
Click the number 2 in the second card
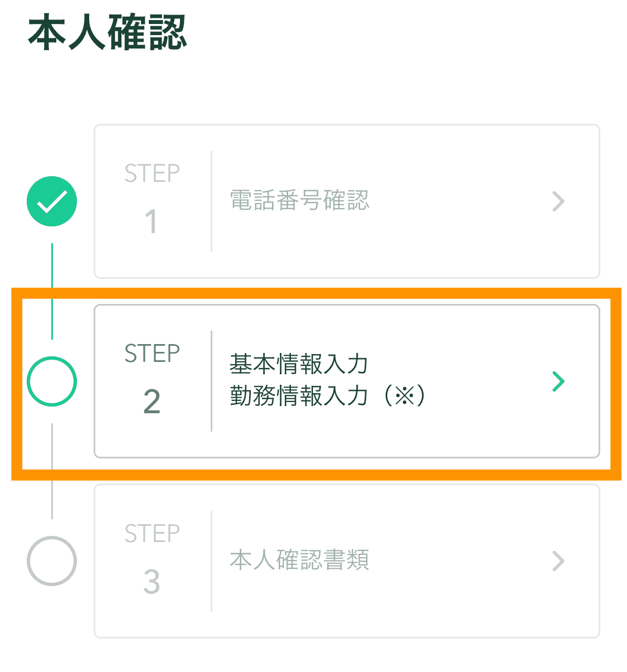pos(152,402)
